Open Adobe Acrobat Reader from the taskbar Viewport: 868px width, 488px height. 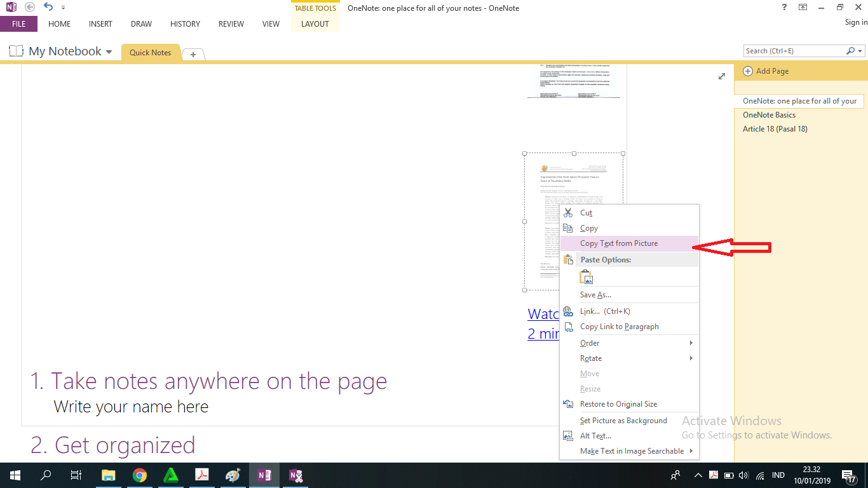click(202, 475)
